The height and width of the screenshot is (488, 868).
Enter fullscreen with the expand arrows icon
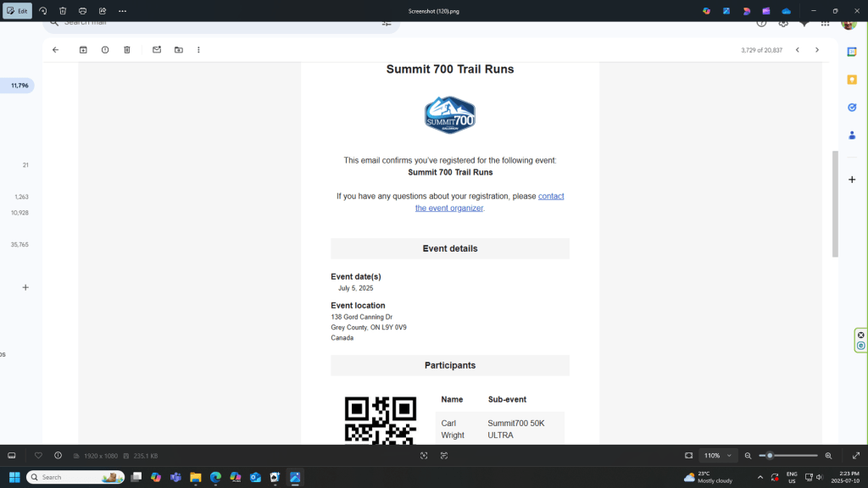855,456
